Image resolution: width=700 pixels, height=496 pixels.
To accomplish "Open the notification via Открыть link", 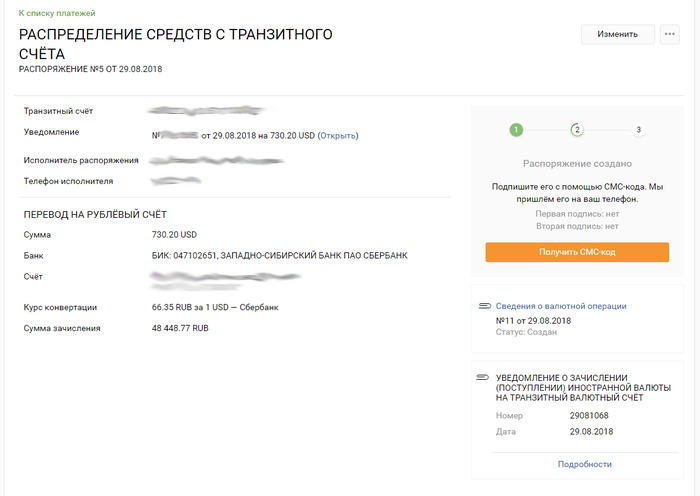I will [337, 136].
